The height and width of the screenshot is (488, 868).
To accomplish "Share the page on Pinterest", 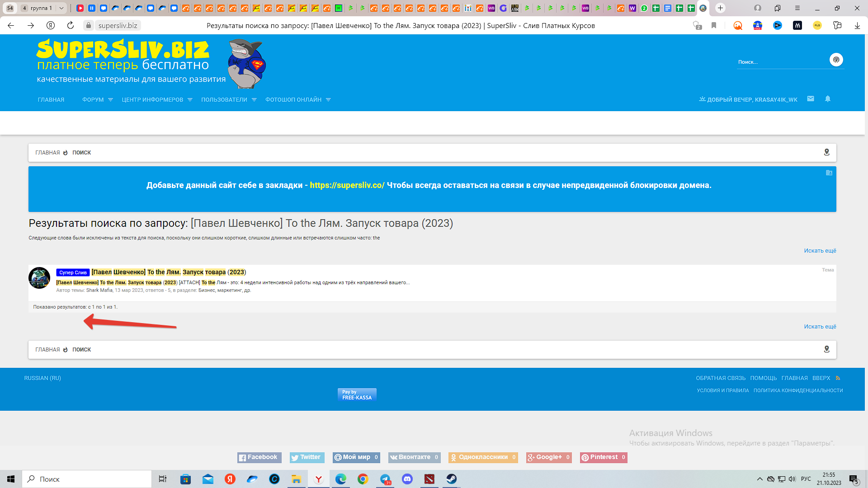I will 604,457.
